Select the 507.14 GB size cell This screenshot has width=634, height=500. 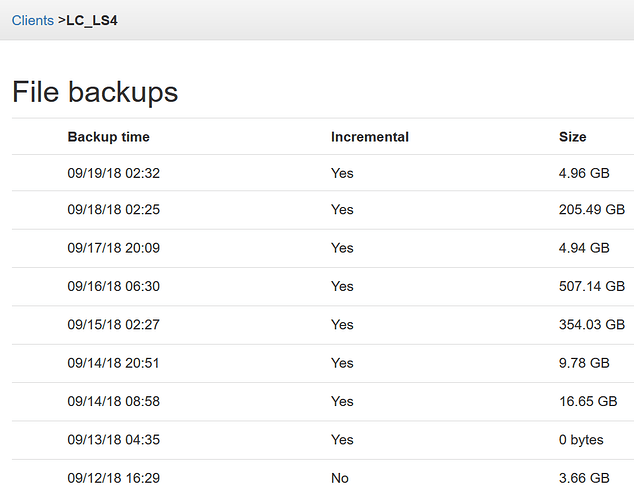[592, 286]
